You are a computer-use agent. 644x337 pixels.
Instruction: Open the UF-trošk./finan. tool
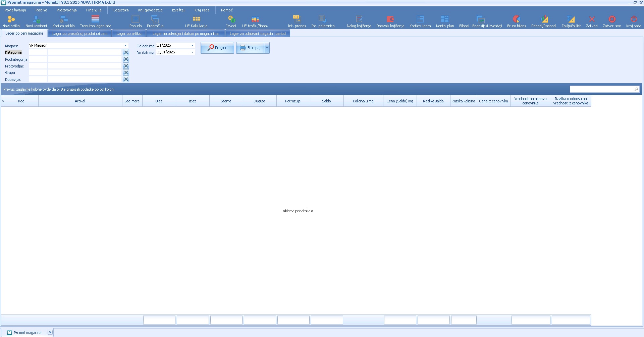255,21
